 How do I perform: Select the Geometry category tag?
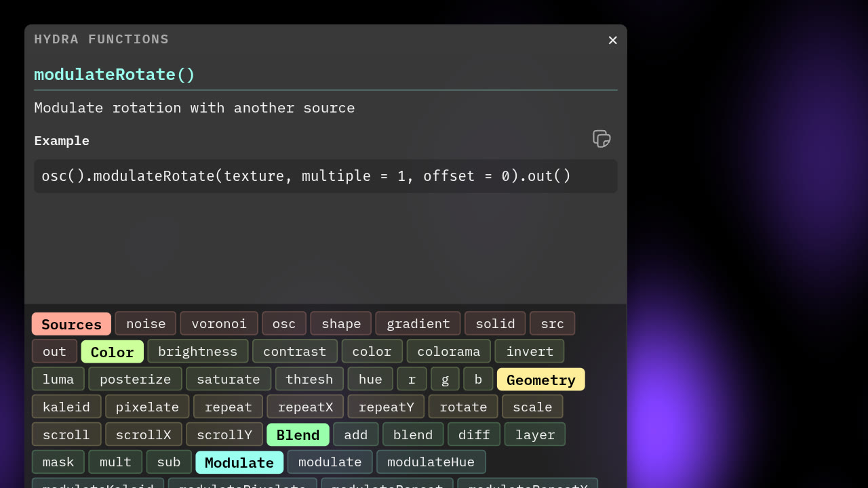540,380
